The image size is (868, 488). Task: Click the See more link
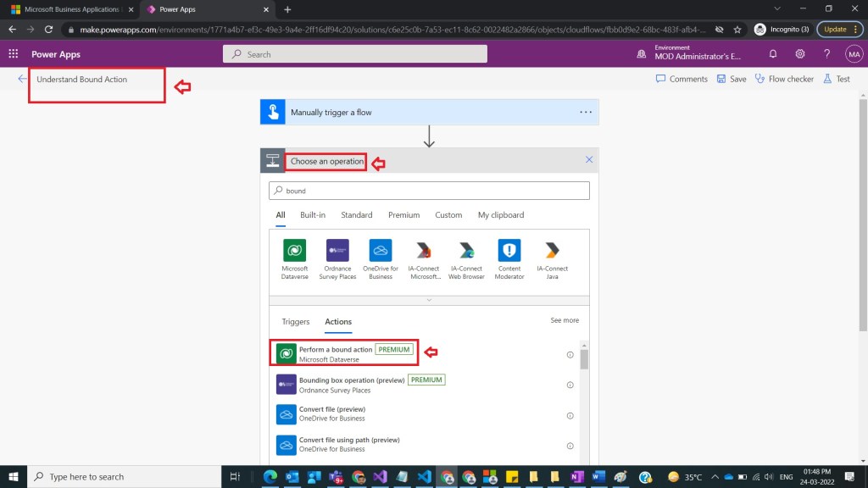[x=565, y=320]
